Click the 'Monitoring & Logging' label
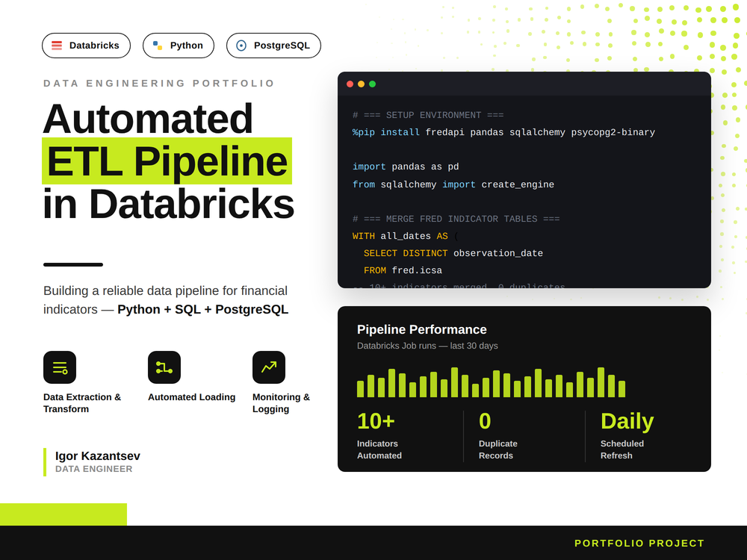The width and height of the screenshot is (747, 560). [281, 403]
